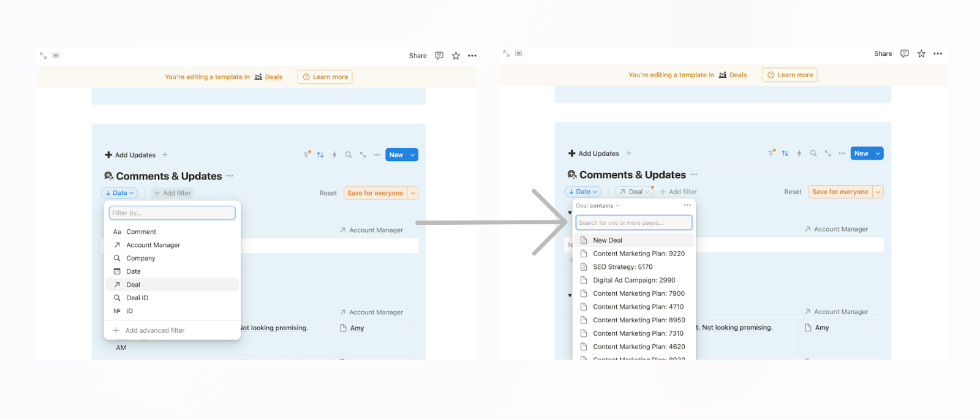Click Add filter in right window
980x419 pixels.
[678, 192]
